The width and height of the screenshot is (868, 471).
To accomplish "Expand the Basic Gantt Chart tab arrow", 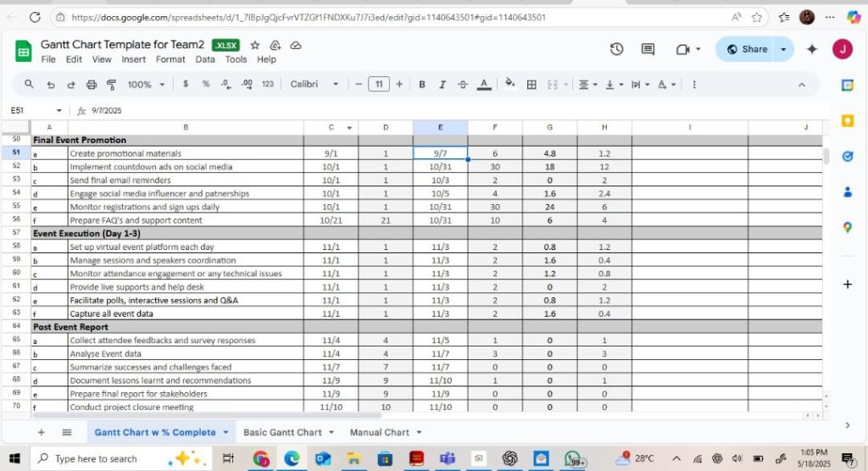I will point(331,432).
